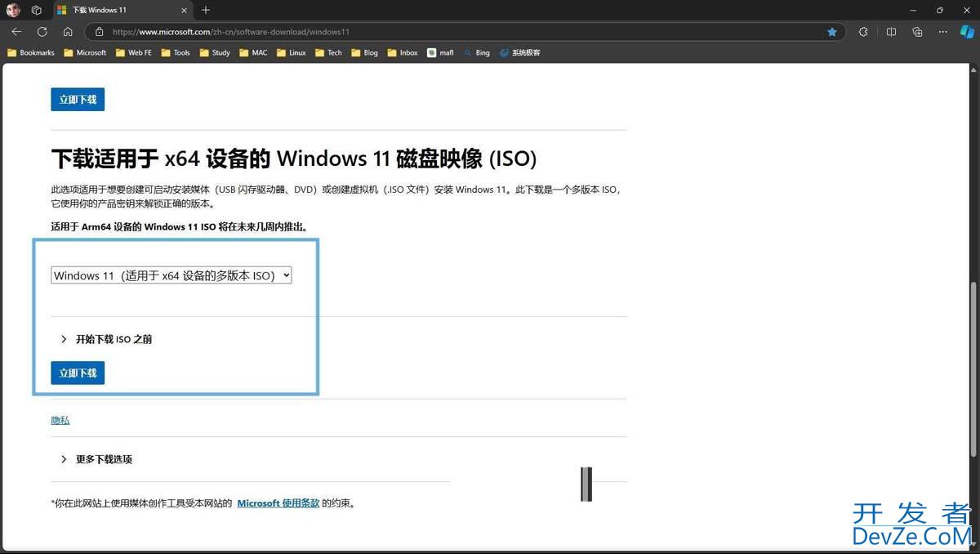Image resolution: width=980 pixels, height=554 pixels.
Task: Open the mafl bookmark
Action: (x=440, y=52)
